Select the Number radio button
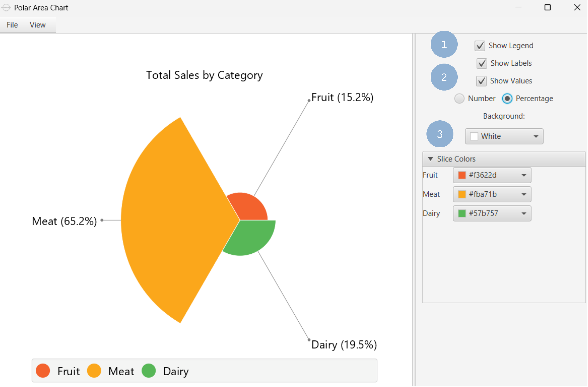The width and height of the screenshot is (588, 387). coord(460,98)
